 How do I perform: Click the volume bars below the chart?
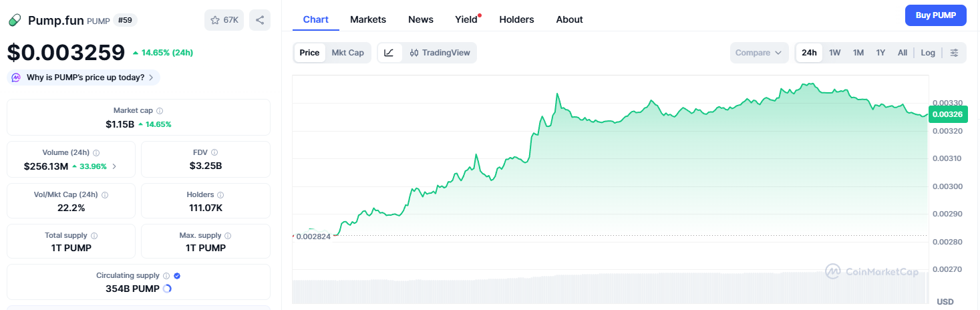tap(611, 288)
